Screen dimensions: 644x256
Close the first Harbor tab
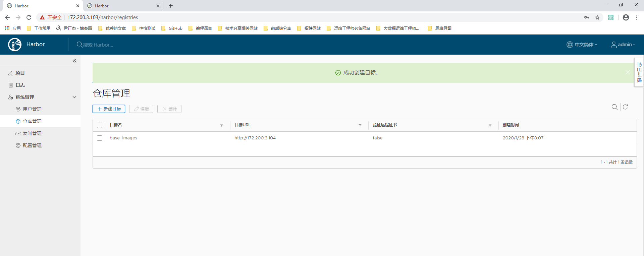[x=78, y=6]
